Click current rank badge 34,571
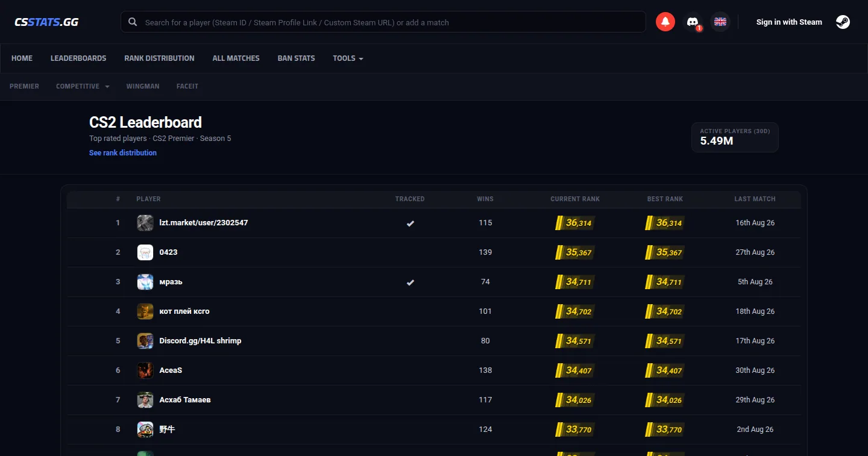 coord(575,341)
